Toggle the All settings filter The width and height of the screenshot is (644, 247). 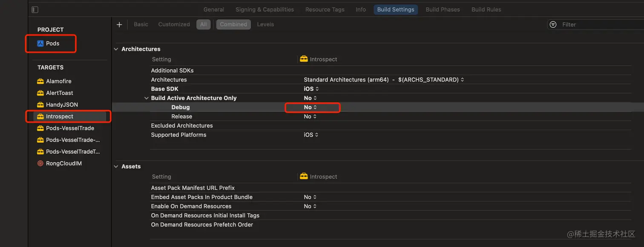pos(204,25)
